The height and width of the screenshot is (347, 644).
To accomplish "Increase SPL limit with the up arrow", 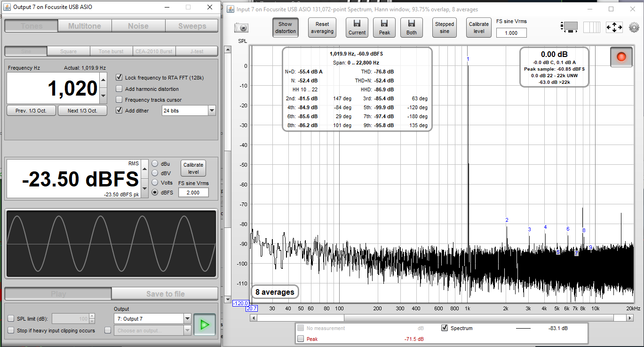I will pos(92,316).
